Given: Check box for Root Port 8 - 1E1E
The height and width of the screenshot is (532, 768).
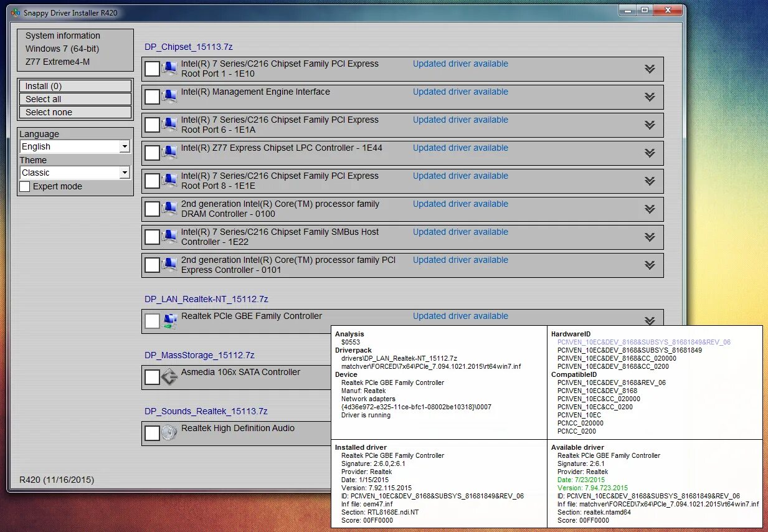Looking at the screenshot, I should [152, 181].
